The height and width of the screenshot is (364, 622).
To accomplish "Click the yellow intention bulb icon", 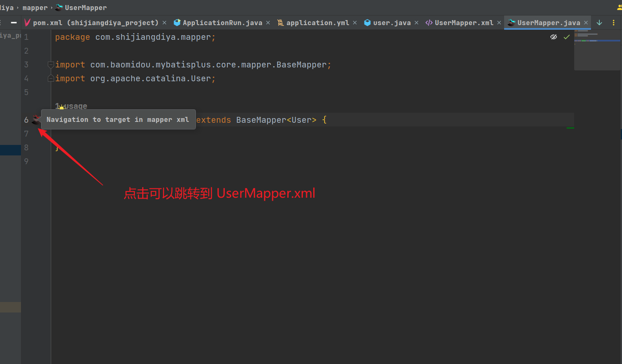I will [x=62, y=107].
